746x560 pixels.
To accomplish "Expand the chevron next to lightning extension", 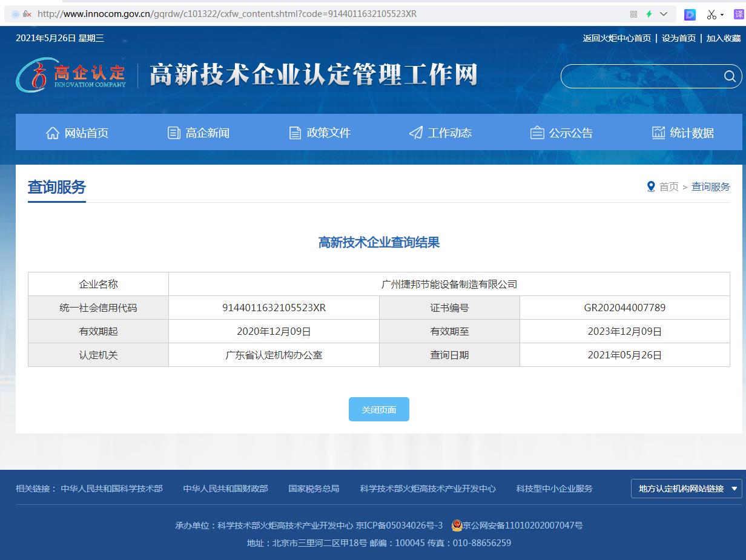I will [x=662, y=13].
